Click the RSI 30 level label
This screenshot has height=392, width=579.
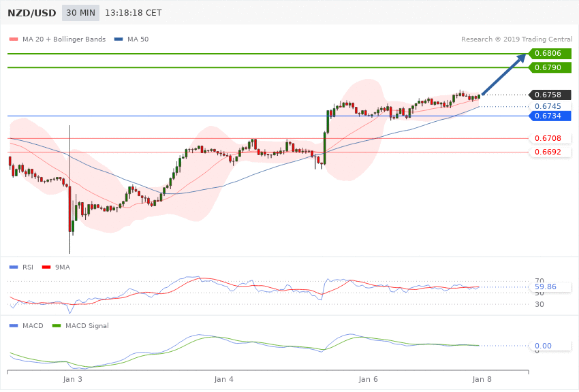pos(539,304)
